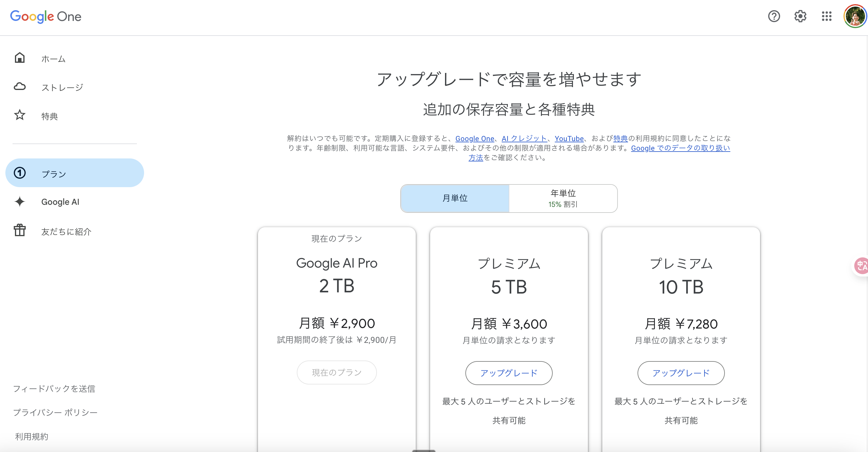
Task: Switch billing to yearly with 15% discount
Action: 563,198
